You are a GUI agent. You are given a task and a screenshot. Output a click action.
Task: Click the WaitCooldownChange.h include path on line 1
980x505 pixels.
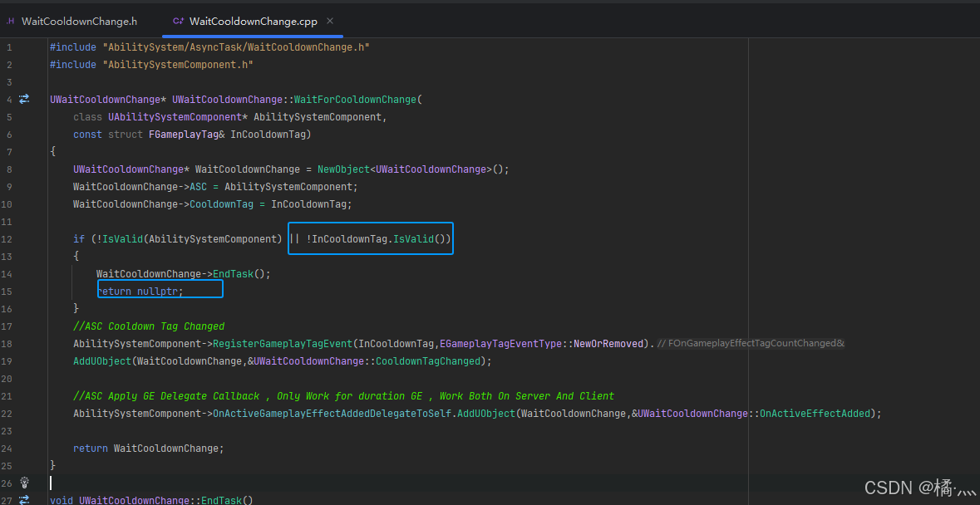236,47
